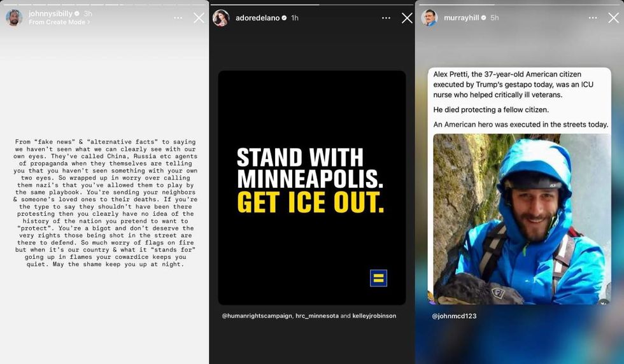Open more options on johnnysibilly story
Screen dimensions: 624x364
coord(178,18)
